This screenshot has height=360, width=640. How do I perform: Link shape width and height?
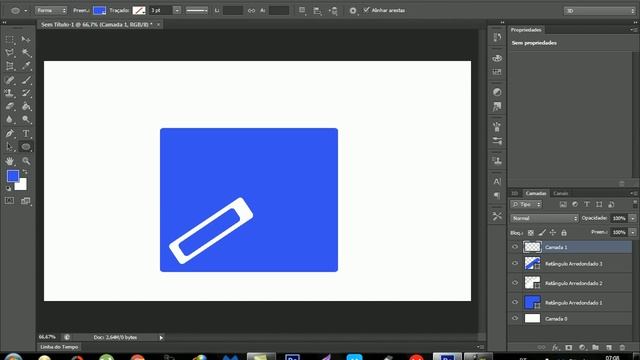click(x=251, y=11)
